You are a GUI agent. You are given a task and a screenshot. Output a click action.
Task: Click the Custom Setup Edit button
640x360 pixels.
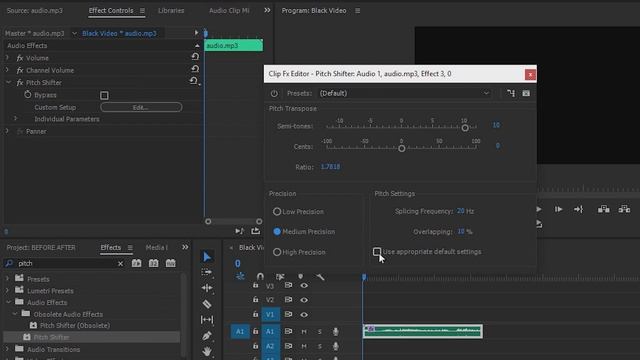pyautogui.click(x=141, y=107)
